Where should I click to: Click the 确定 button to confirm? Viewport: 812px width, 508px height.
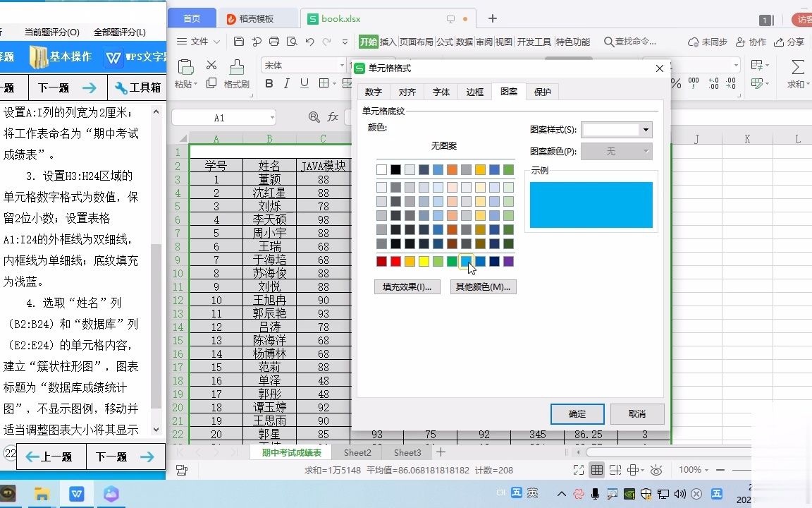point(577,414)
